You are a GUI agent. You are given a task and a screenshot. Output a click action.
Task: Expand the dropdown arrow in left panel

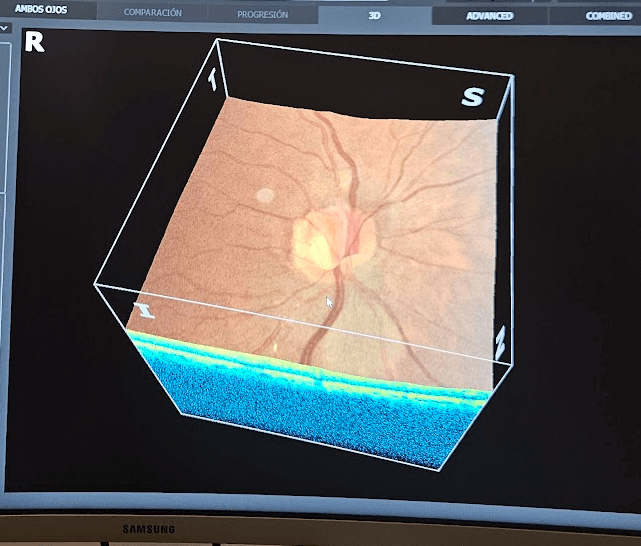(4, 29)
